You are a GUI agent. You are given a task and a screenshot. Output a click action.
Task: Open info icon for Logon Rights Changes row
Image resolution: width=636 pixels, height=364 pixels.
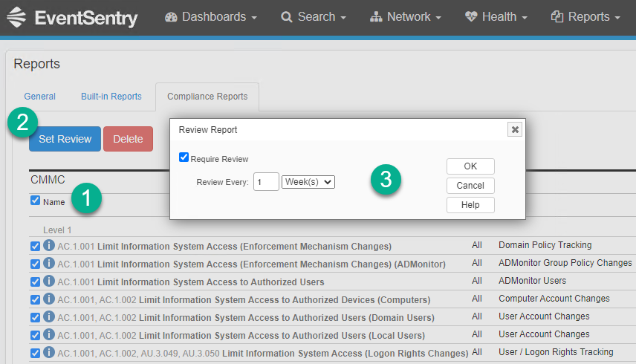pos(49,352)
